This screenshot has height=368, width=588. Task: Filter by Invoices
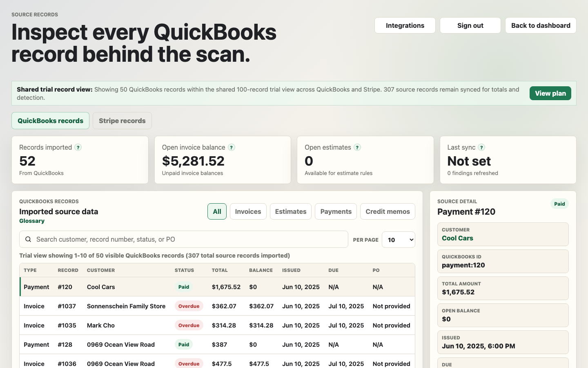click(248, 211)
